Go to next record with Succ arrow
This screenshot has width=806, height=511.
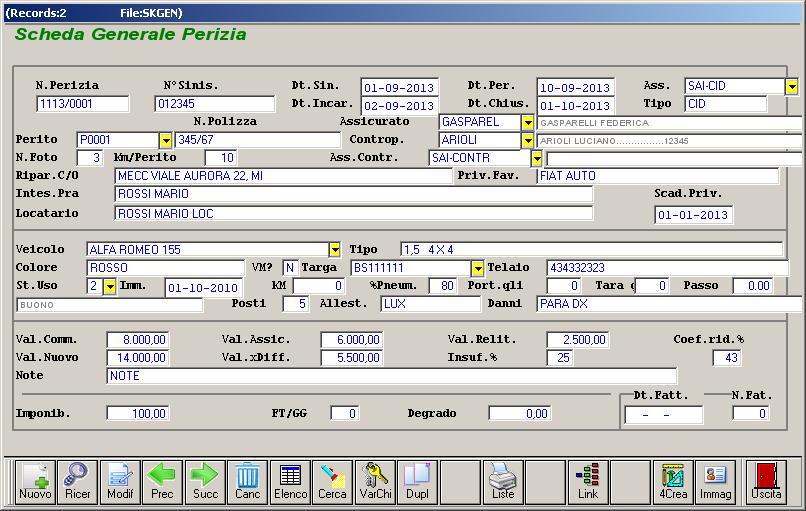coord(205,481)
